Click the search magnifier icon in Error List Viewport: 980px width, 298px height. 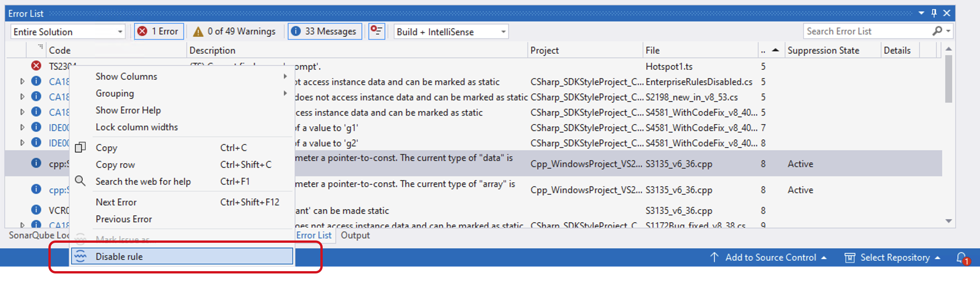click(937, 31)
